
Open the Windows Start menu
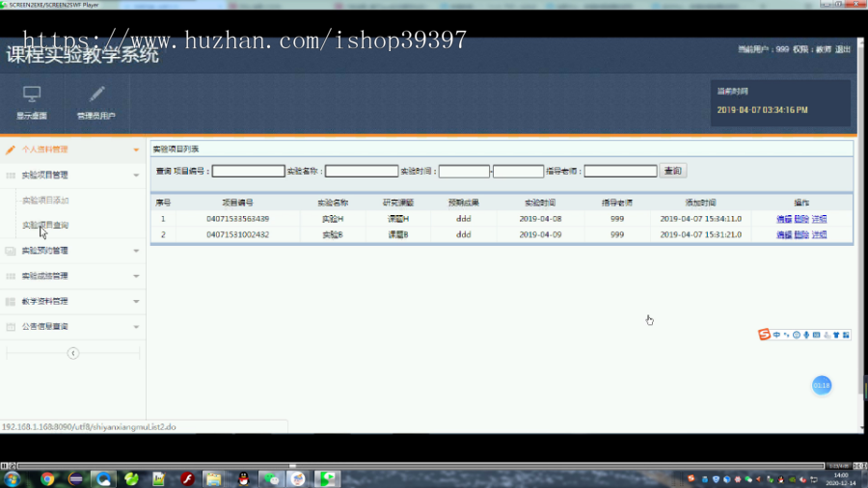click(x=13, y=479)
